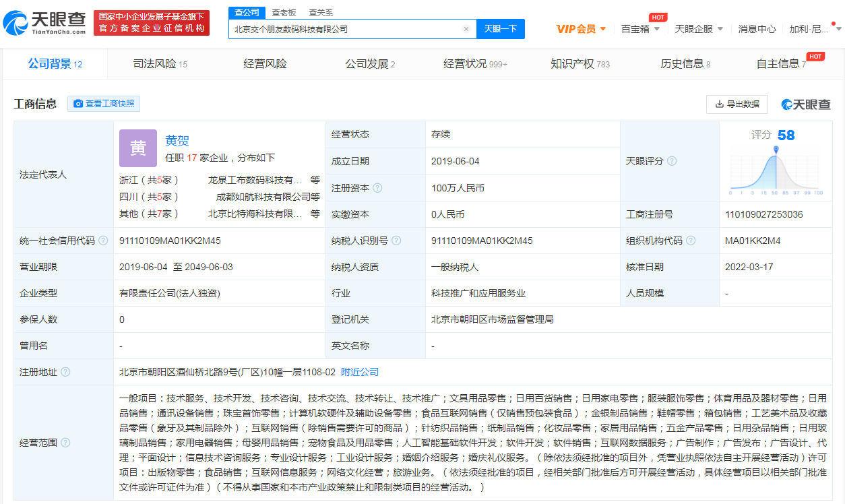Click the 工商信息 section heading
The height and width of the screenshot is (504, 845).
(36, 104)
